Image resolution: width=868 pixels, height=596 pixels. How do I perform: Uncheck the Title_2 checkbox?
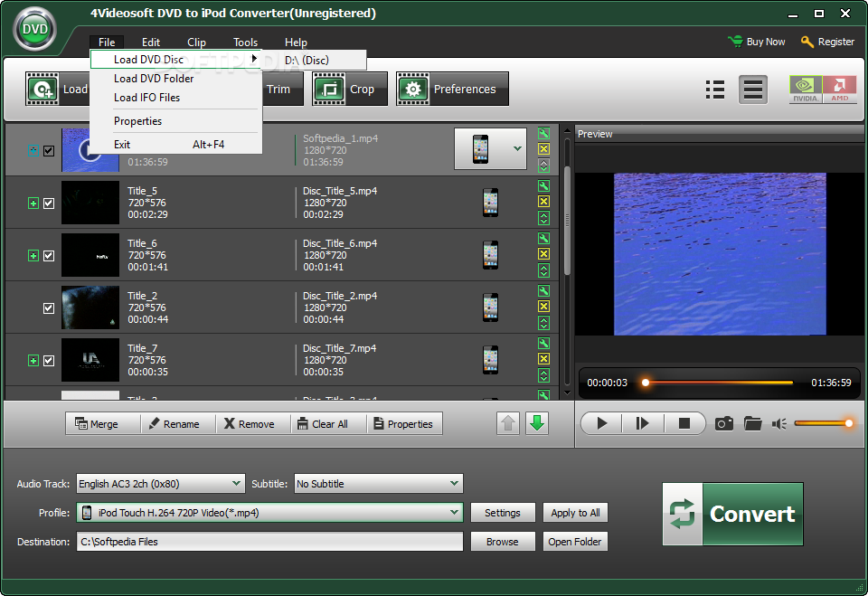pyautogui.click(x=49, y=308)
